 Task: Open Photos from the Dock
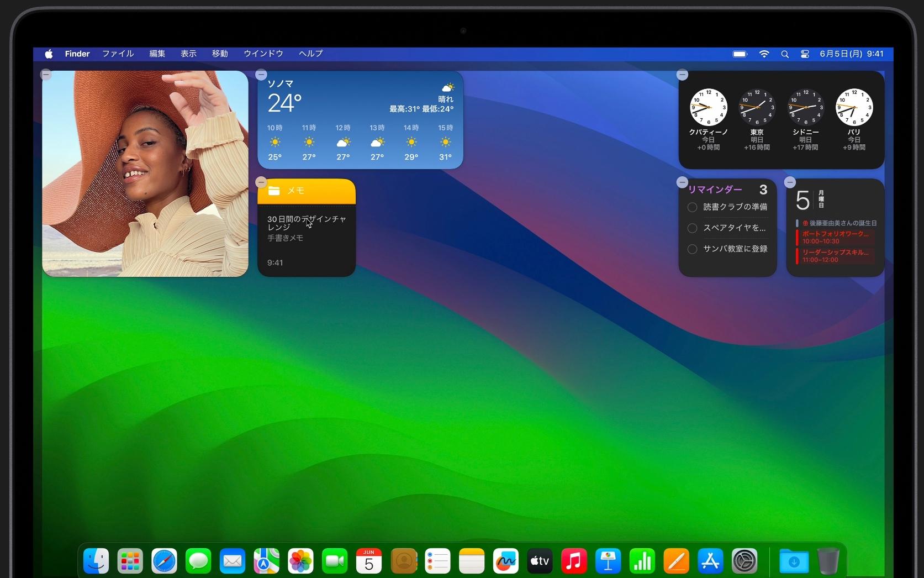click(300, 560)
